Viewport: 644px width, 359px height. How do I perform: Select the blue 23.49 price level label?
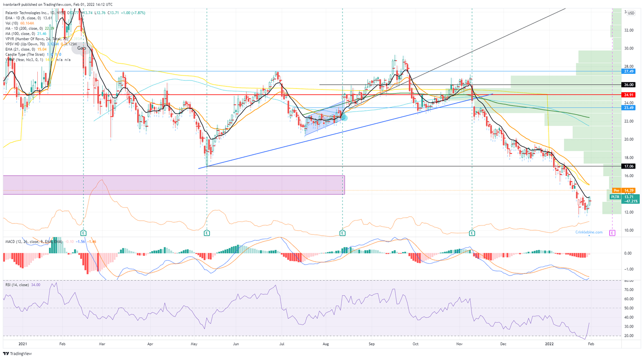pos(628,108)
